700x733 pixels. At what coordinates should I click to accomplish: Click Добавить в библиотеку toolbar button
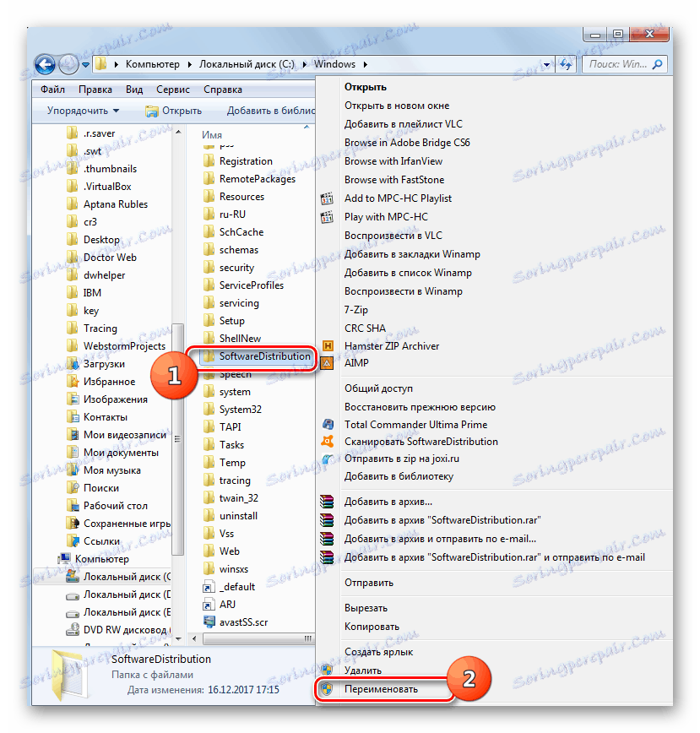click(x=270, y=111)
